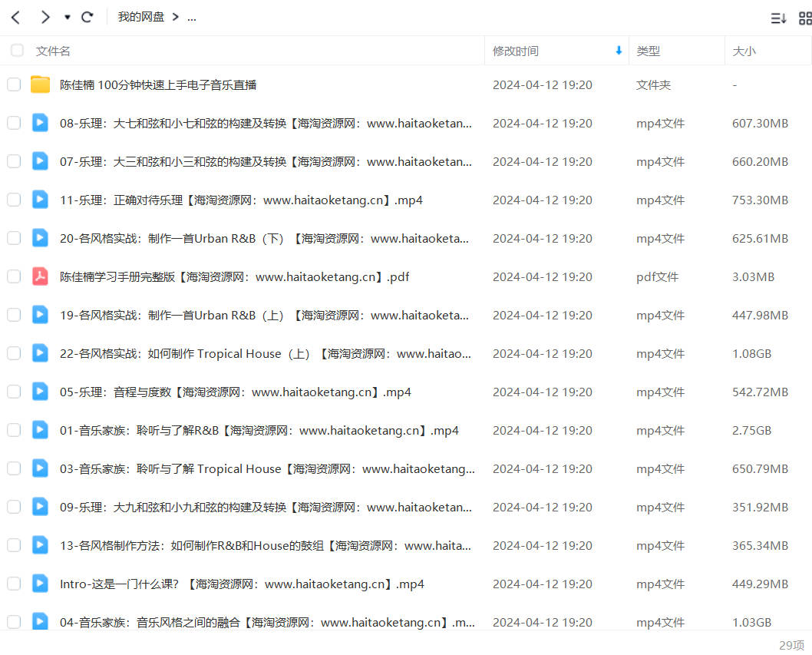Open folder name 陈佳楠 100分钟快速上手电子音乐直播

point(158,85)
